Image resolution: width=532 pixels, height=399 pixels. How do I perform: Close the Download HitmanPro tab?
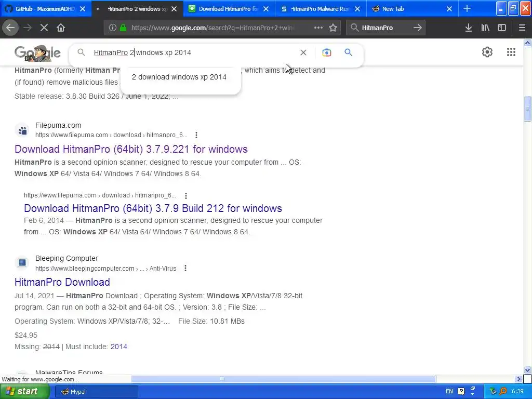point(266,9)
